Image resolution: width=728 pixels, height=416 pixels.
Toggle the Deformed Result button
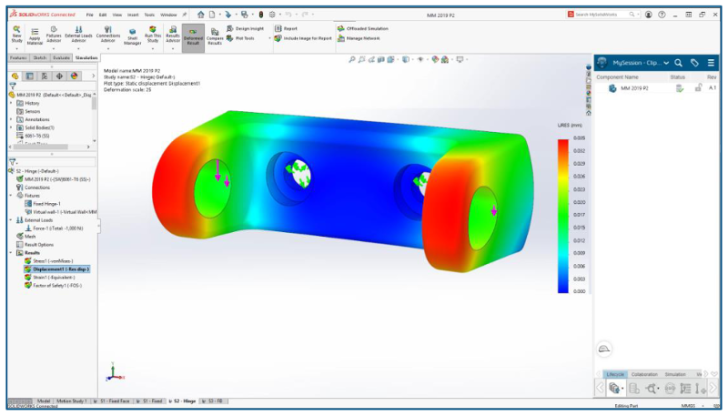[193, 38]
